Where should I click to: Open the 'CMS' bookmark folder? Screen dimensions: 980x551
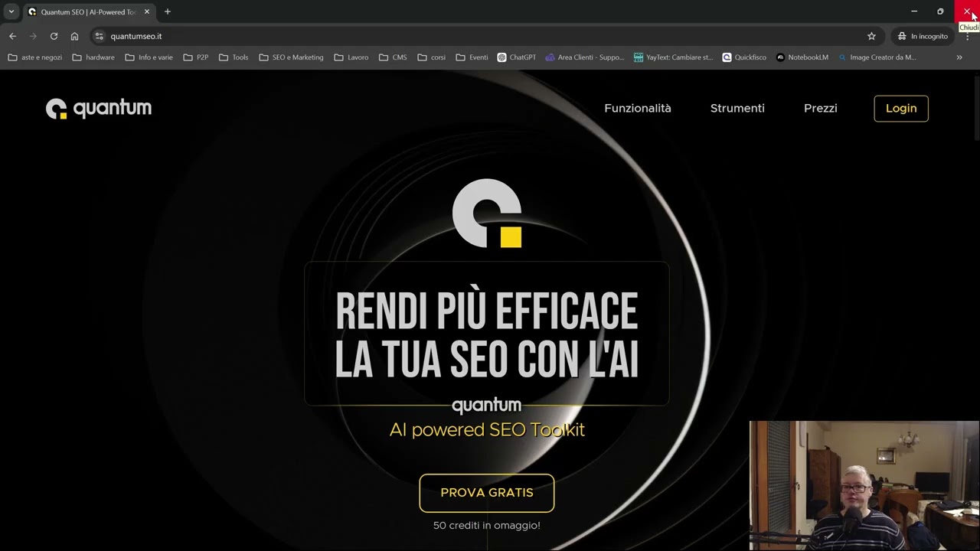(x=393, y=57)
